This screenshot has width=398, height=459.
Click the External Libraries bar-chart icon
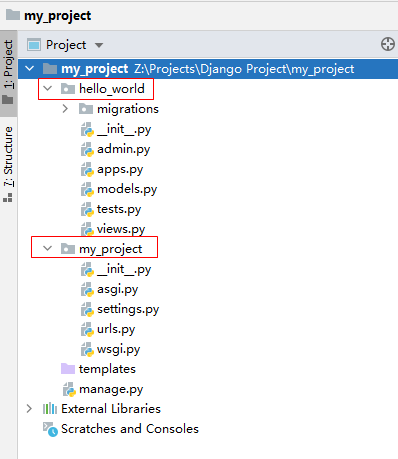click(50, 409)
